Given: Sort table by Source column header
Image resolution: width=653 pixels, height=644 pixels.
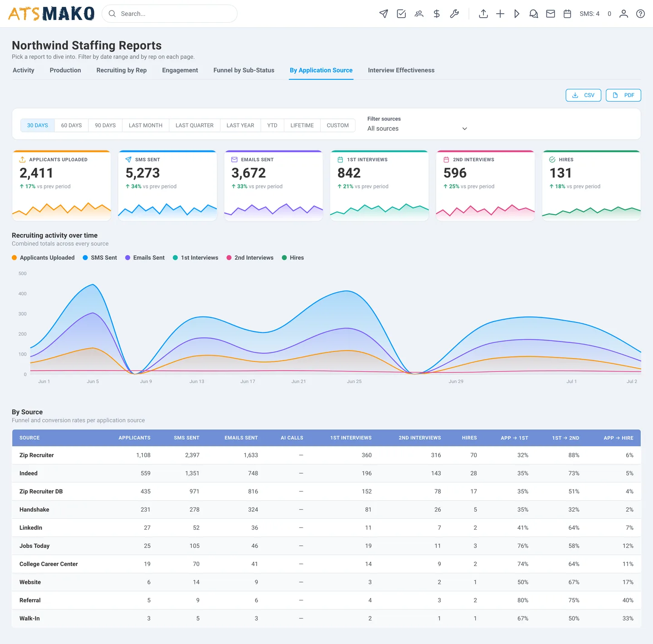Looking at the screenshot, I should pyautogui.click(x=29, y=438).
